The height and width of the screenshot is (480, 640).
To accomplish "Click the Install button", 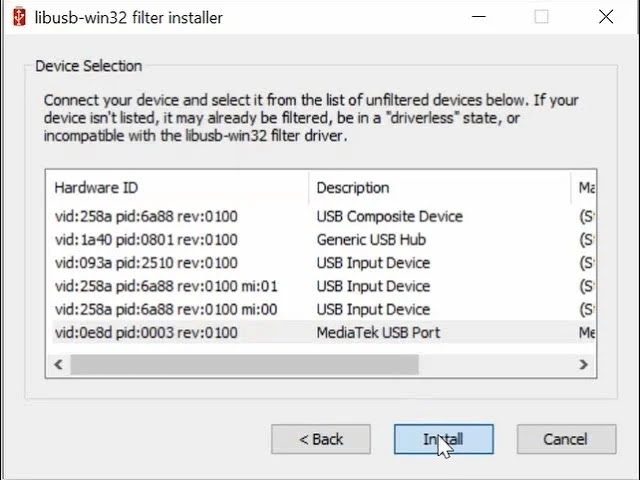I will click(443, 439).
